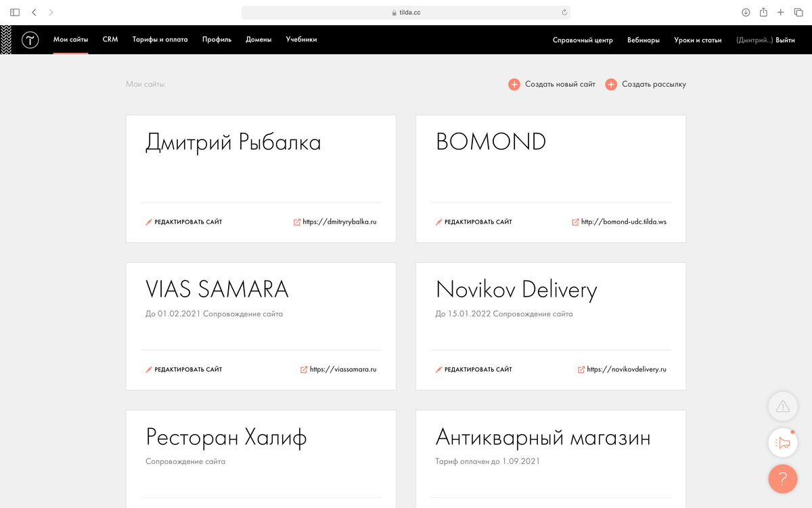The height and width of the screenshot is (508, 812).
Task: Click the text До 15.01.2022 Сопровождение сайта
Action: point(504,314)
